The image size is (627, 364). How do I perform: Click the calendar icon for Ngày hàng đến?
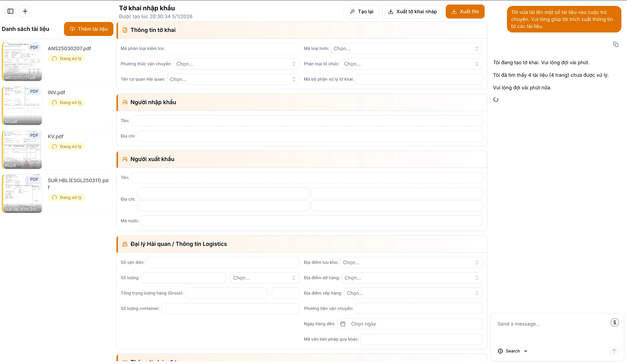(x=343, y=324)
